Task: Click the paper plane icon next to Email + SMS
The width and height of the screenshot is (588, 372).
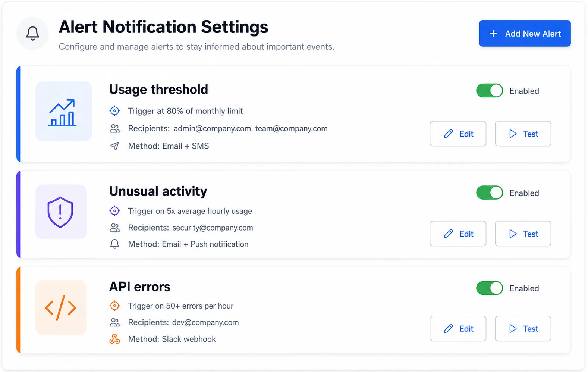Action: [114, 146]
